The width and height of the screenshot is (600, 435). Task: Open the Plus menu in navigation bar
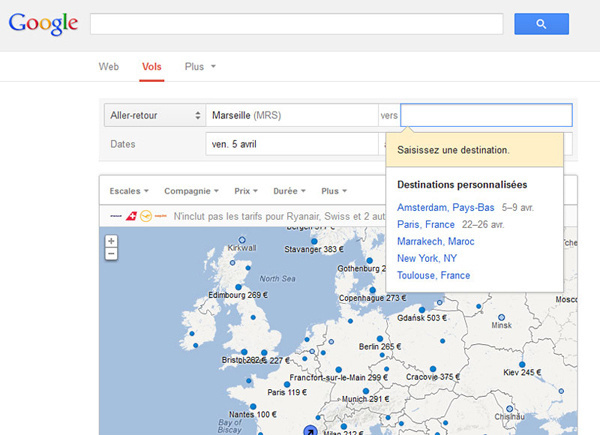(200, 67)
